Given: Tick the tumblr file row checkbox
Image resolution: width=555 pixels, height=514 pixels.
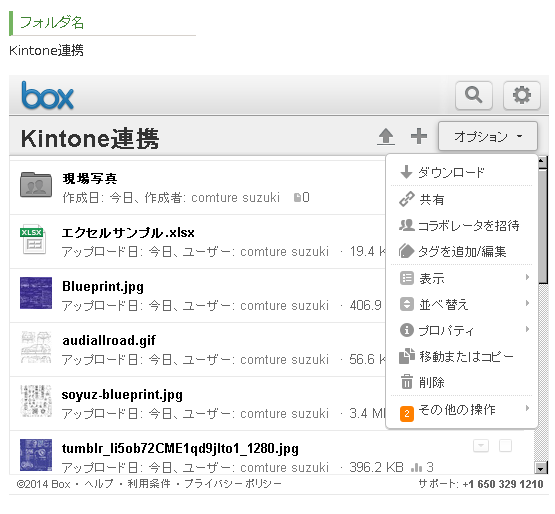Looking at the screenshot, I should click(x=505, y=445).
